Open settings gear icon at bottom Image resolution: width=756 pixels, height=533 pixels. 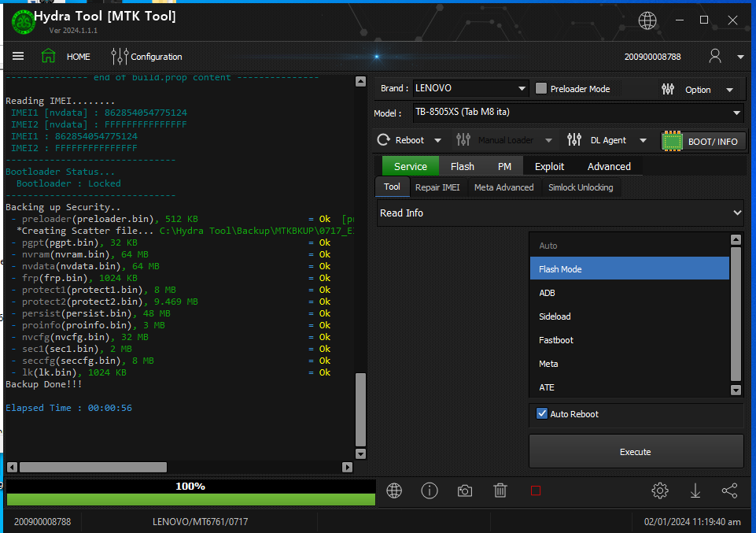point(659,490)
